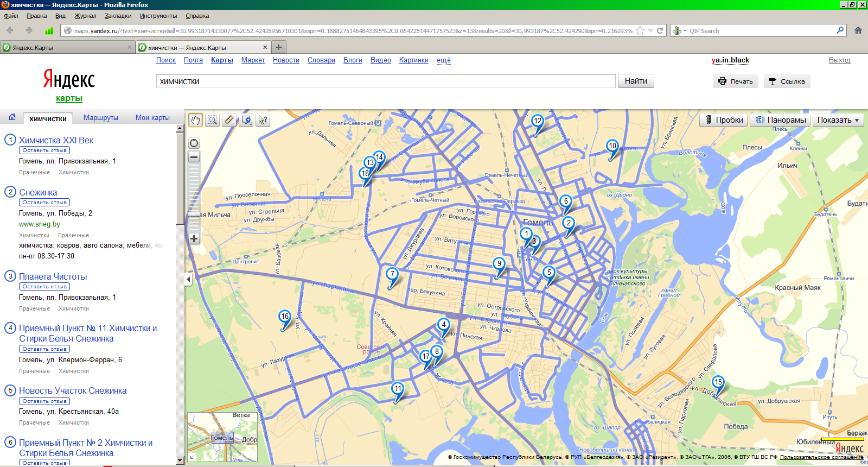The width and height of the screenshot is (868, 467).
Task: Click the locate-me crosshair map button
Action: tap(194, 143)
